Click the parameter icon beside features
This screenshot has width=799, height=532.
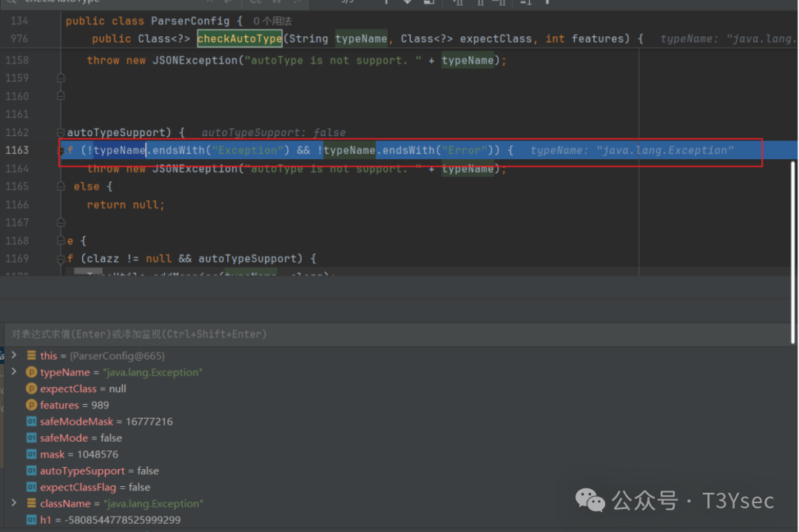click(31, 405)
